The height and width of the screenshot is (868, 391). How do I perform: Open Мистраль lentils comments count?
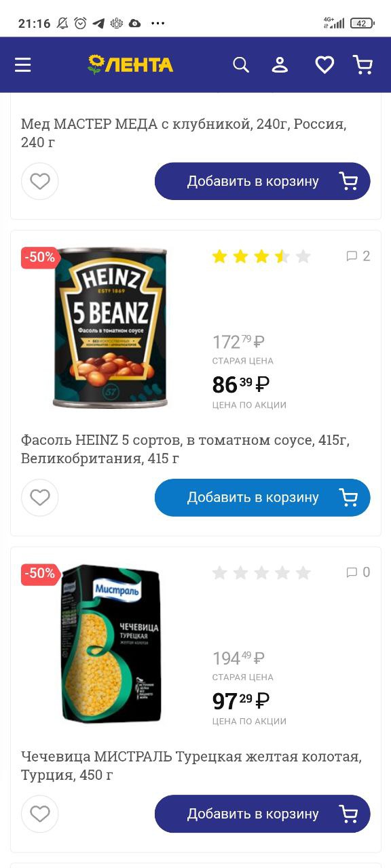(358, 572)
